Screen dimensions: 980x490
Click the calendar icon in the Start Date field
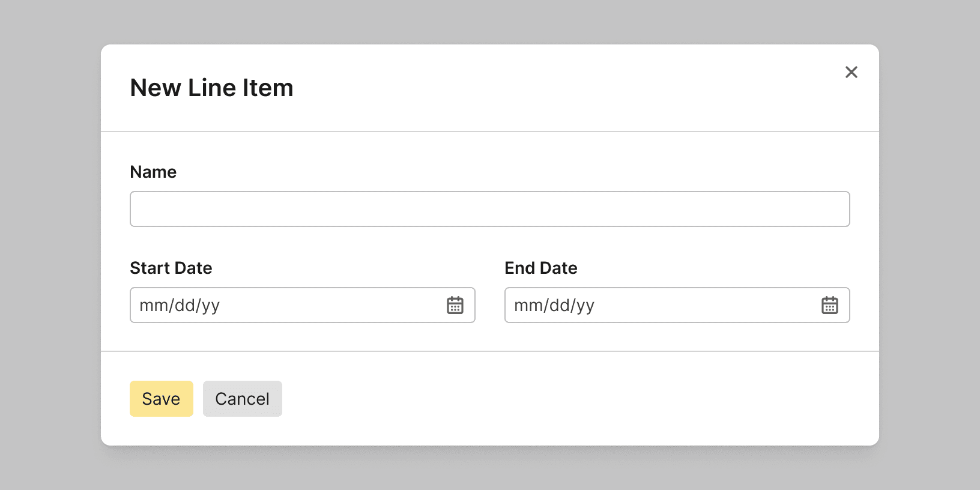pos(455,305)
